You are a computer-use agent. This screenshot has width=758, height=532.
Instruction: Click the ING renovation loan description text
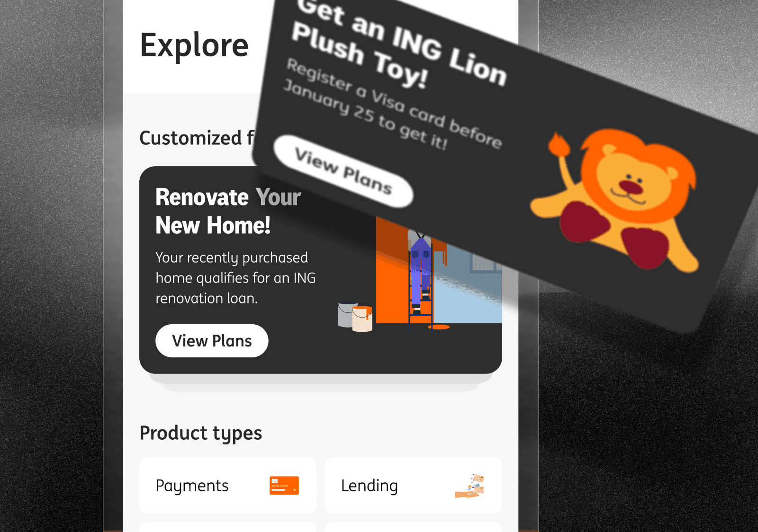235,278
